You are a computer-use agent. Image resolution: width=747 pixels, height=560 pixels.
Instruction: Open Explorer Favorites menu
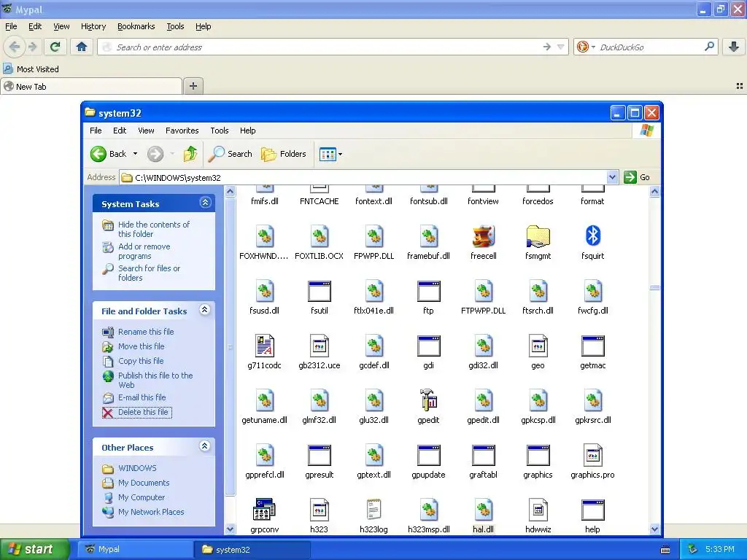182,131
